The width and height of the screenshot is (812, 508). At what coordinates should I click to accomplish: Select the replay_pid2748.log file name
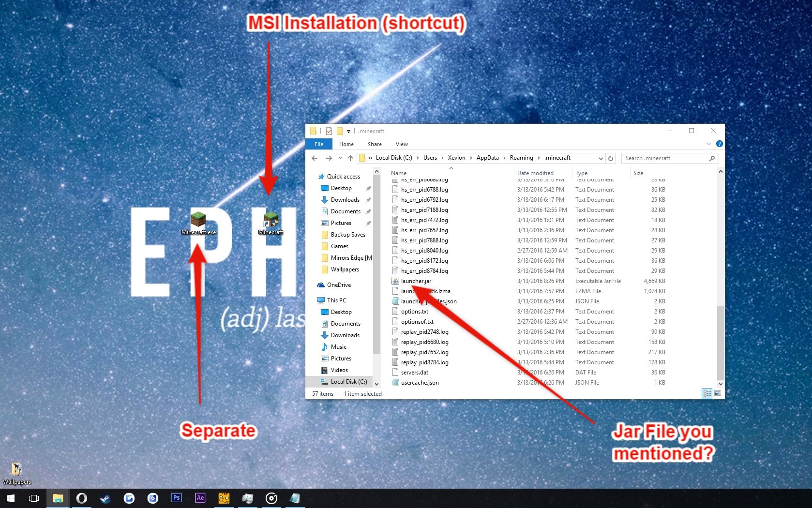coord(425,332)
